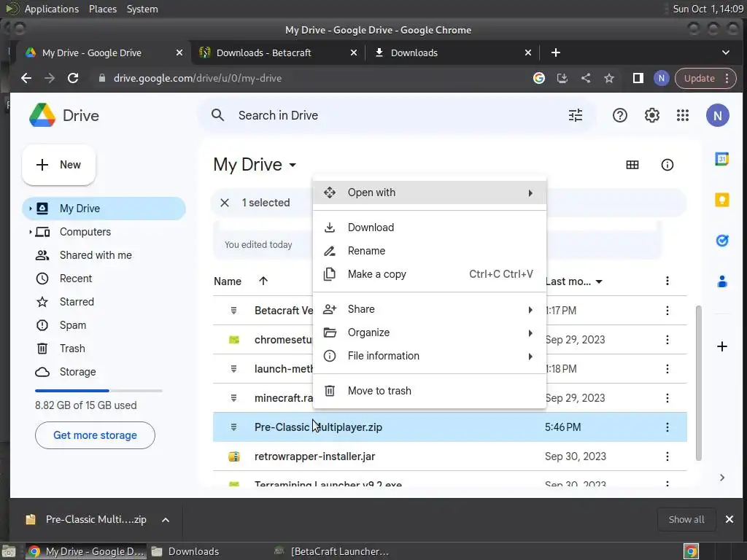Install app icon in address bar

click(562, 78)
